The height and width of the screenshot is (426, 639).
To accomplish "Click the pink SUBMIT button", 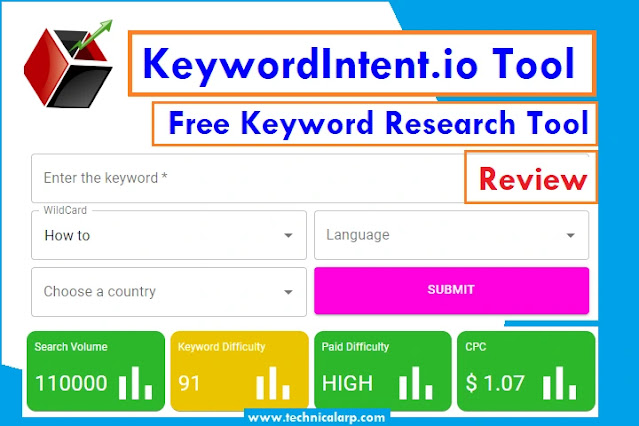I will [452, 290].
